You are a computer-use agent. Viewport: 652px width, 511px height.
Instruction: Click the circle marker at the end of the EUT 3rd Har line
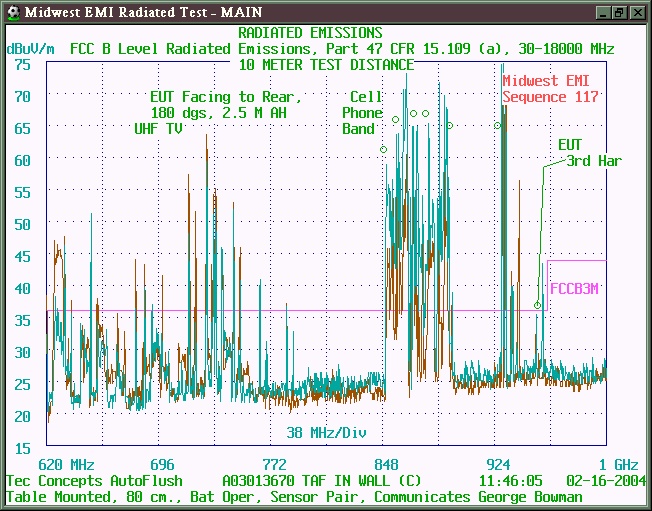[537, 305]
